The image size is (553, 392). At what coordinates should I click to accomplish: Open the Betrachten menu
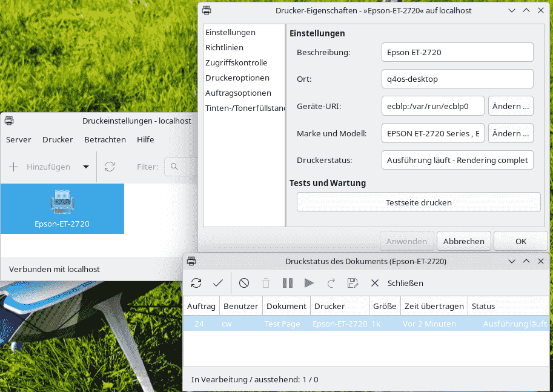point(105,139)
